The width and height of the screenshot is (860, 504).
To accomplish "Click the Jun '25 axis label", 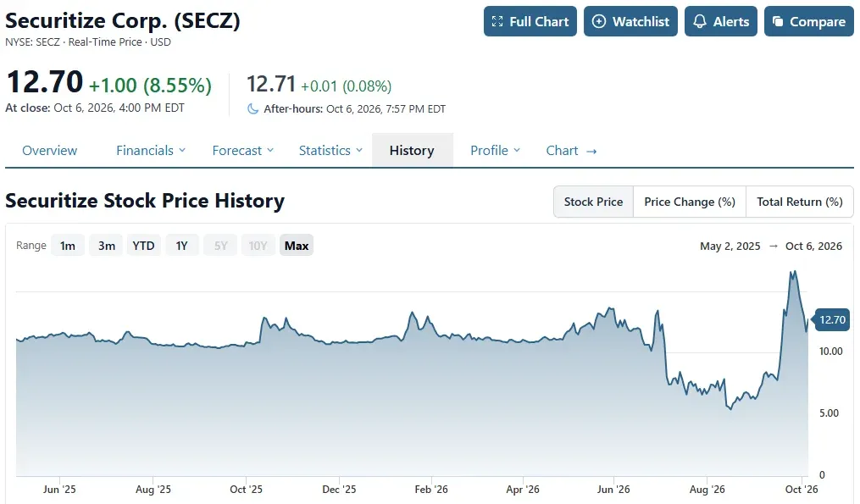I will pyautogui.click(x=59, y=490).
